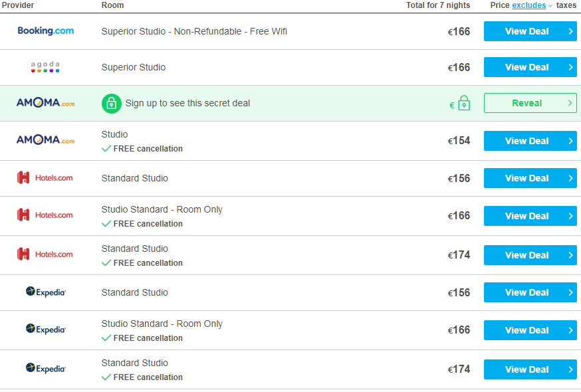
Task: Click AMOMA.com logo in Studio row
Action: coord(46,140)
